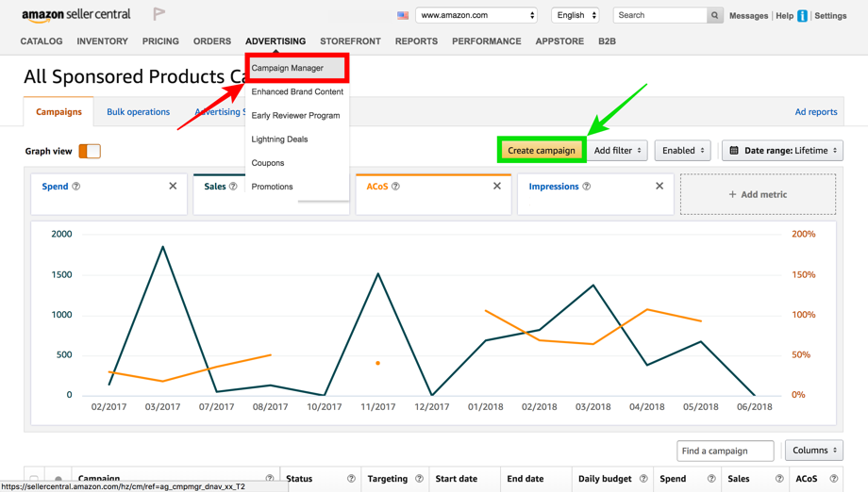
Task: Click the Spend column header help icon
Action: (711, 479)
